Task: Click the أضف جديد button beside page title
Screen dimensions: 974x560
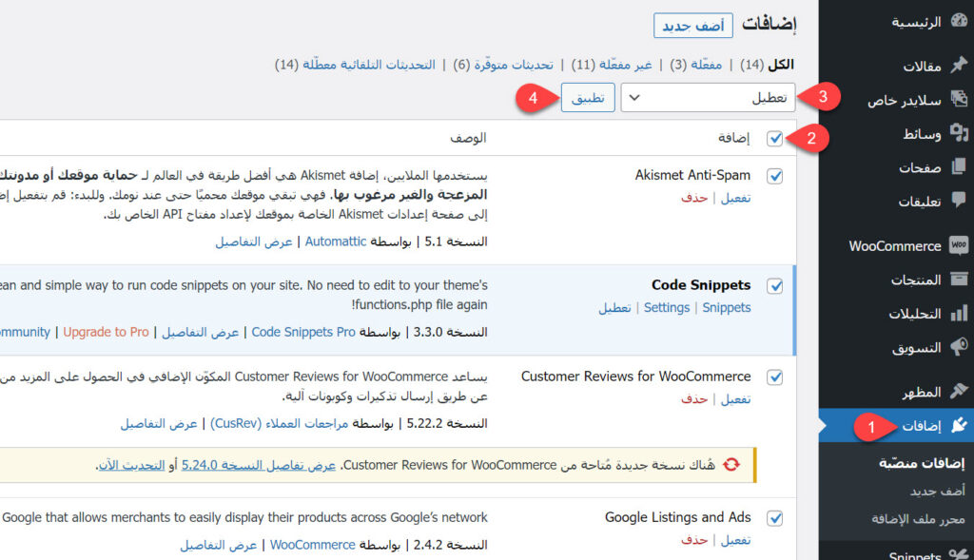Action: (693, 26)
